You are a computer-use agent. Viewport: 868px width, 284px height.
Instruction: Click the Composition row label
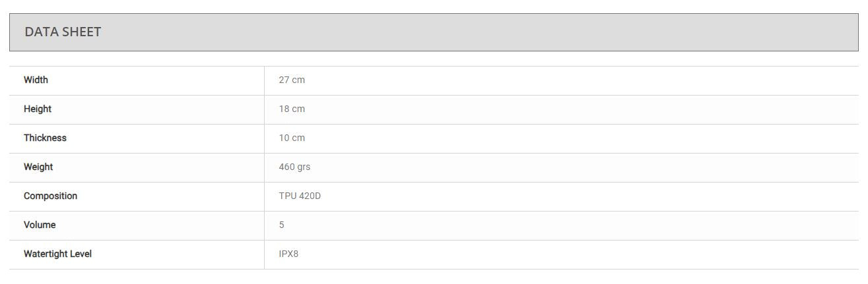click(x=50, y=196)
